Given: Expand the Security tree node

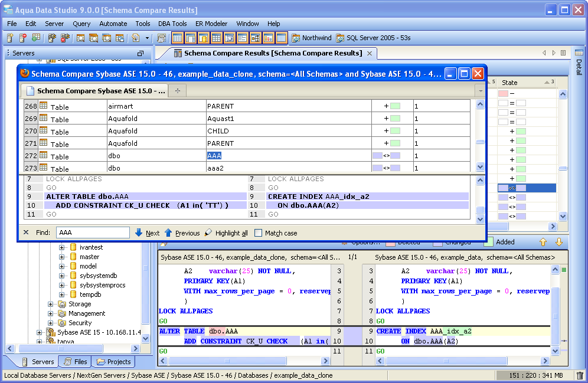Looking at the screenshot, I should [51, 323].
